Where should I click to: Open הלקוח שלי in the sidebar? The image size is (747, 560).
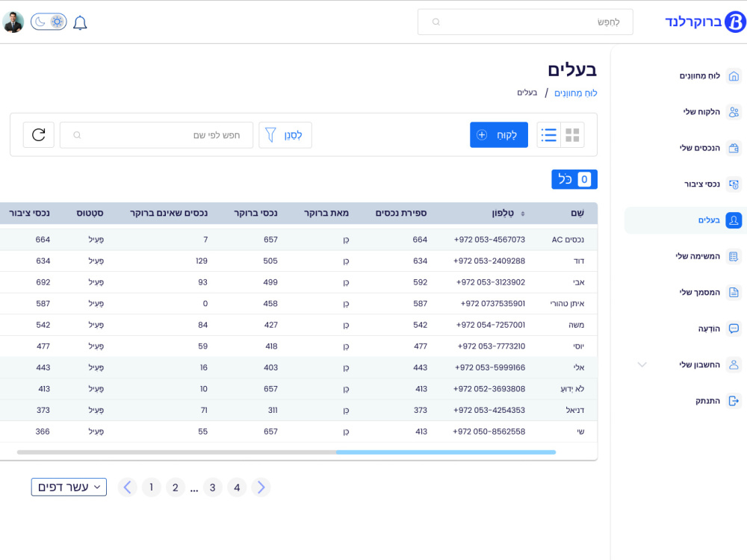click(x=701, y=112)
